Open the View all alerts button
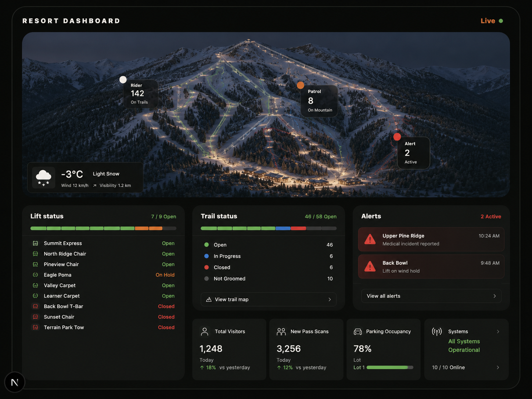This screenshot has width=532, height=399. point(431,296)
